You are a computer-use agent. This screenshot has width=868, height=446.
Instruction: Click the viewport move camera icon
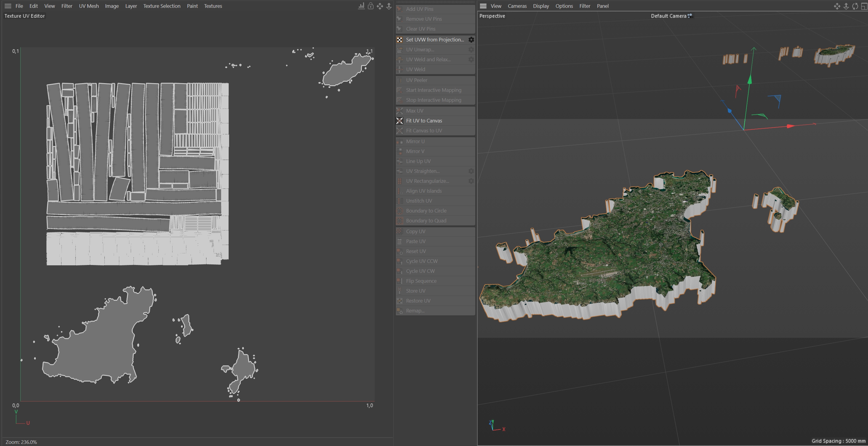(837, 6)
